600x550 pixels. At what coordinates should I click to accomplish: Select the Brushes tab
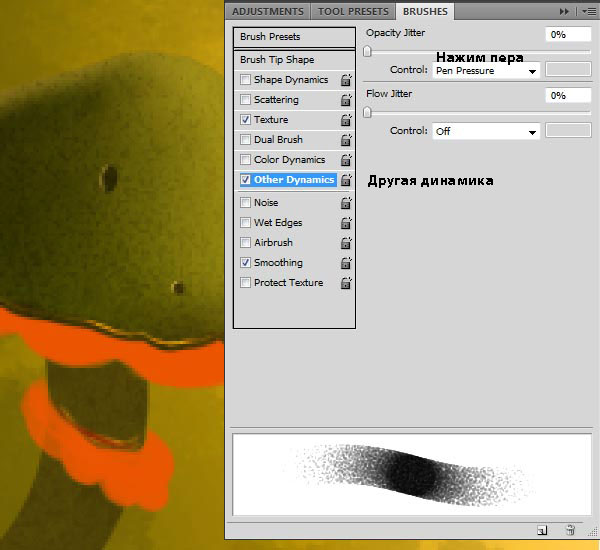425,11
